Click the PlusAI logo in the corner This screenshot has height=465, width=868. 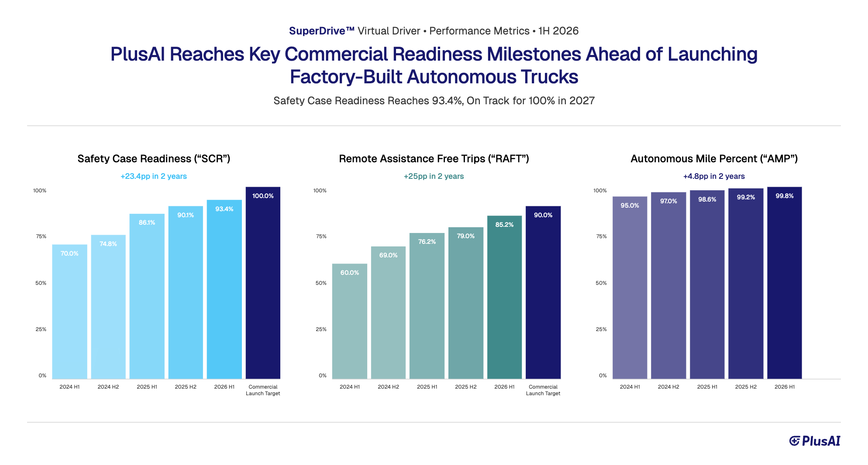coord(815,441)
